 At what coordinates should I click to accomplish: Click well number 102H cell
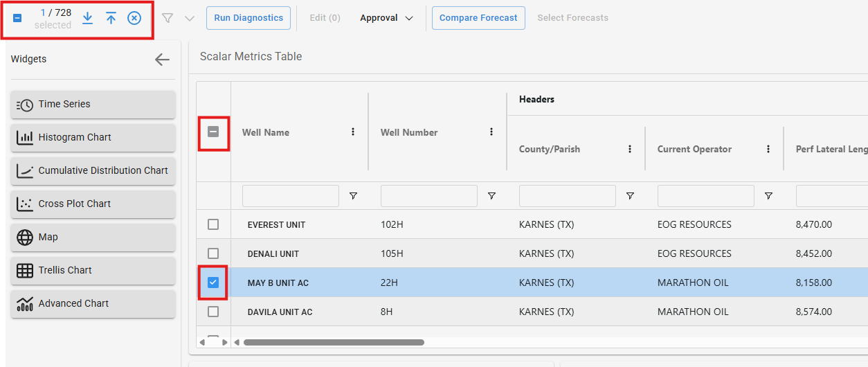(x=392, y=225)
